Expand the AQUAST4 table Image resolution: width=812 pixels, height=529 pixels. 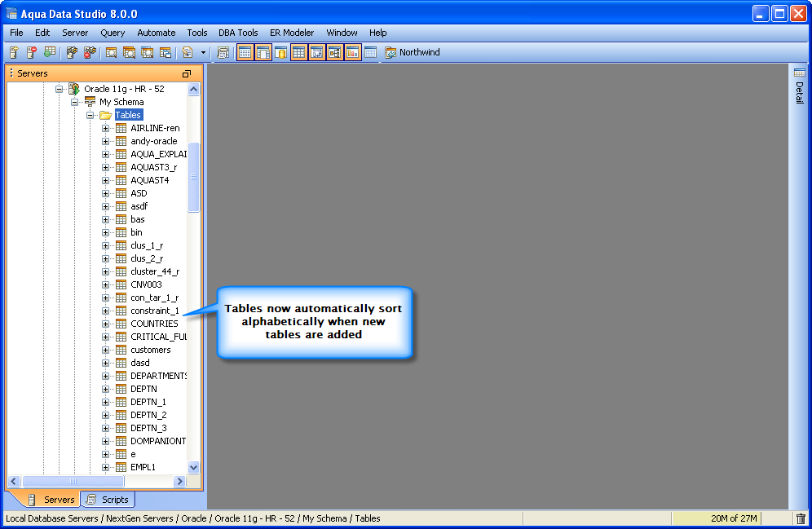(x=106, y=180)
